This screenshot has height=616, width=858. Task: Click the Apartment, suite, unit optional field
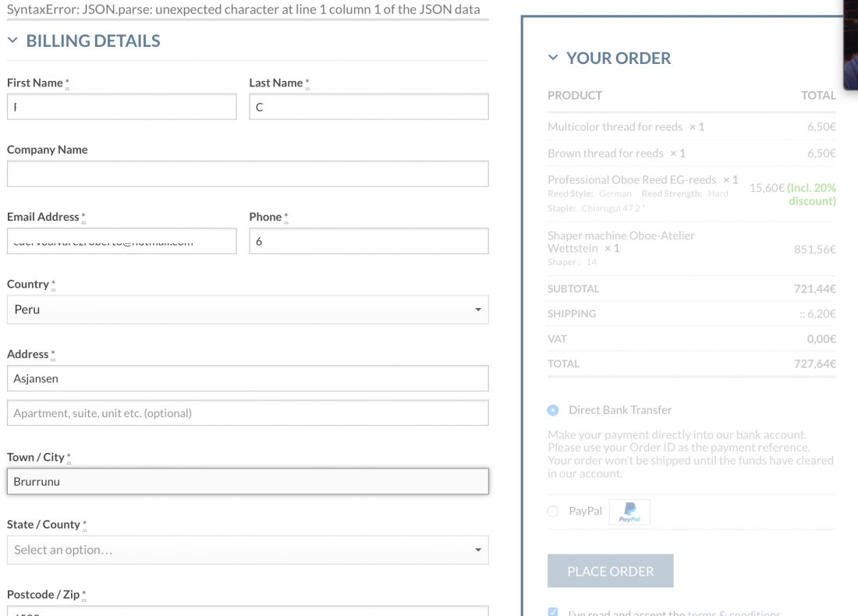[248, 413]
